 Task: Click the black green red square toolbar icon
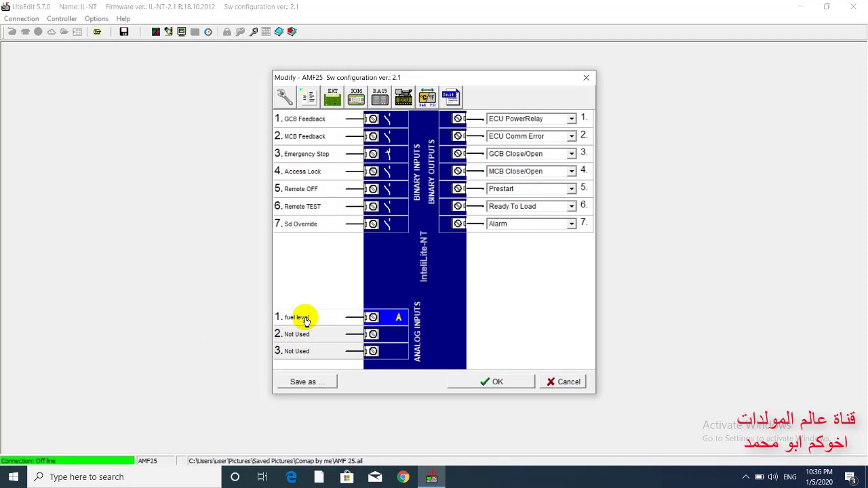pyautogui.click(x=156, y=32)
